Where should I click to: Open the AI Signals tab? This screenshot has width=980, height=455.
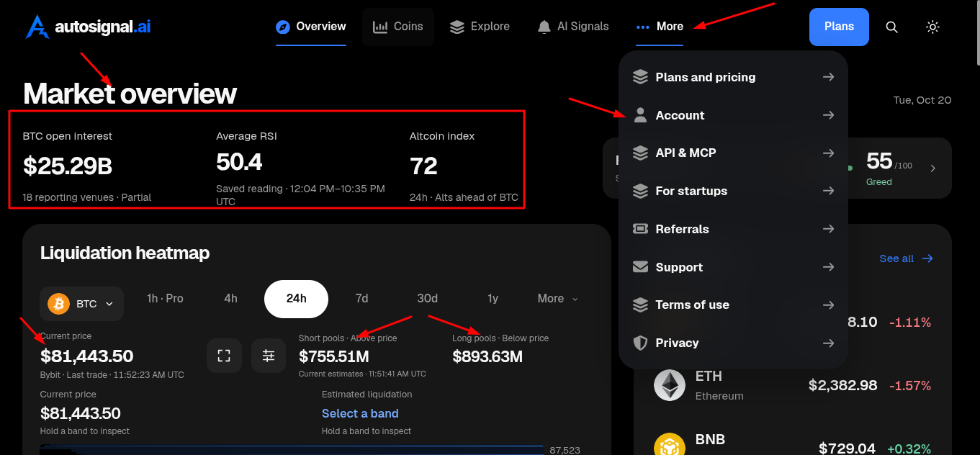[x=573, y=27]
